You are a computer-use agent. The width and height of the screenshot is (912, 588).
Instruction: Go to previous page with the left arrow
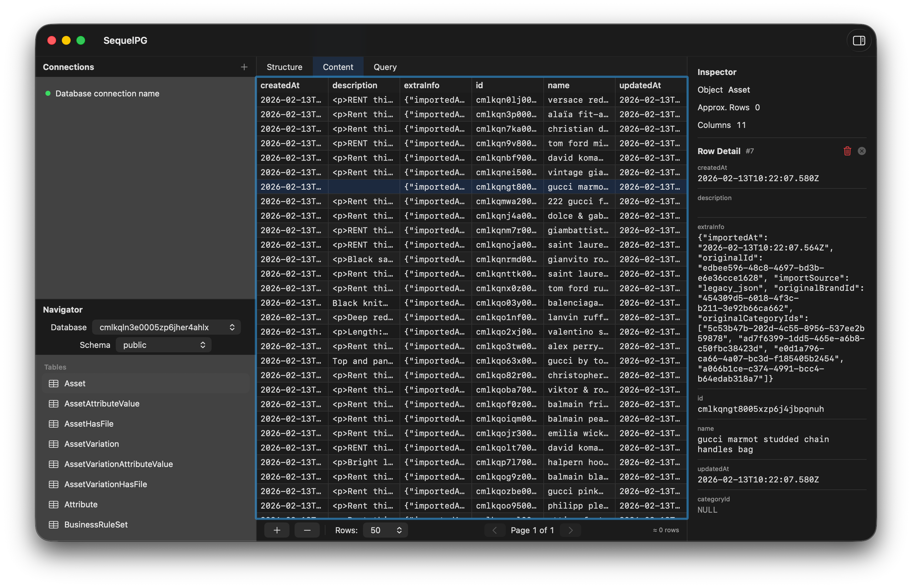[x=494, y=530]
